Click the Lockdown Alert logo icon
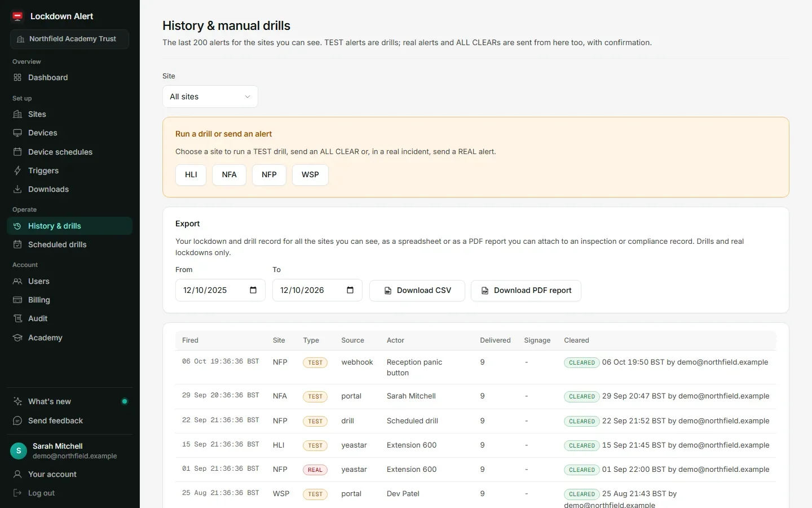Viewport: 812px width, 508px height. (x=17, y=16)
